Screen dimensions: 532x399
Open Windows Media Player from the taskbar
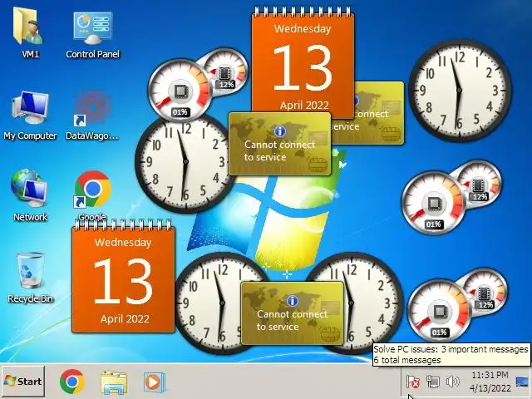155,382
